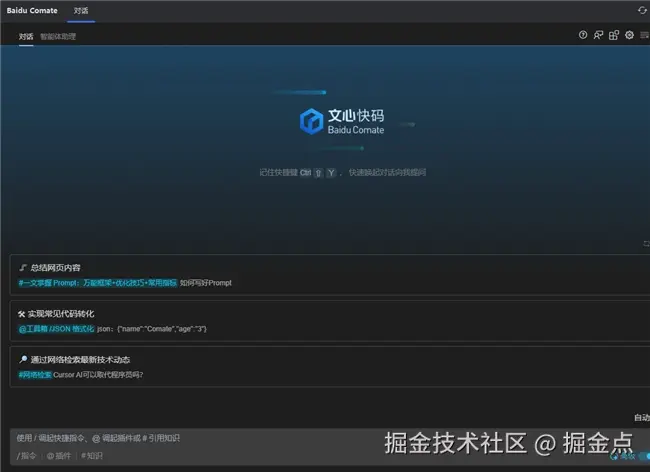
Task: Click the /指令 shortcut button
Action: pos(27,456)
